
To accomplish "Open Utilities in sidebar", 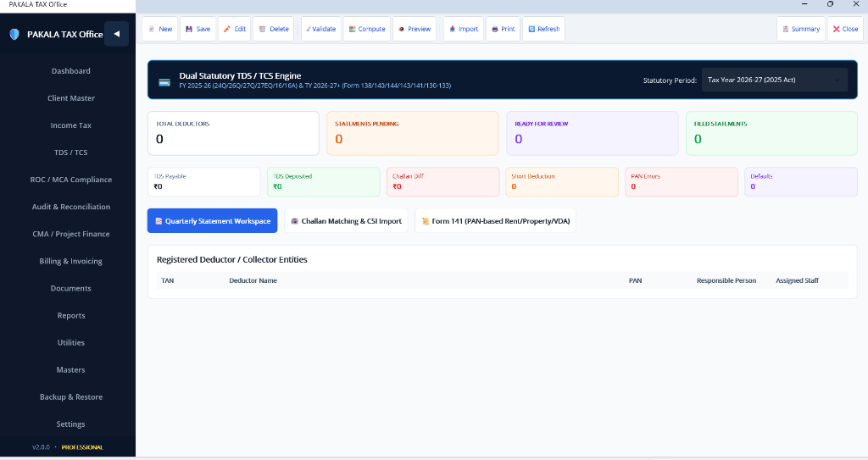I will pos(71,342).
